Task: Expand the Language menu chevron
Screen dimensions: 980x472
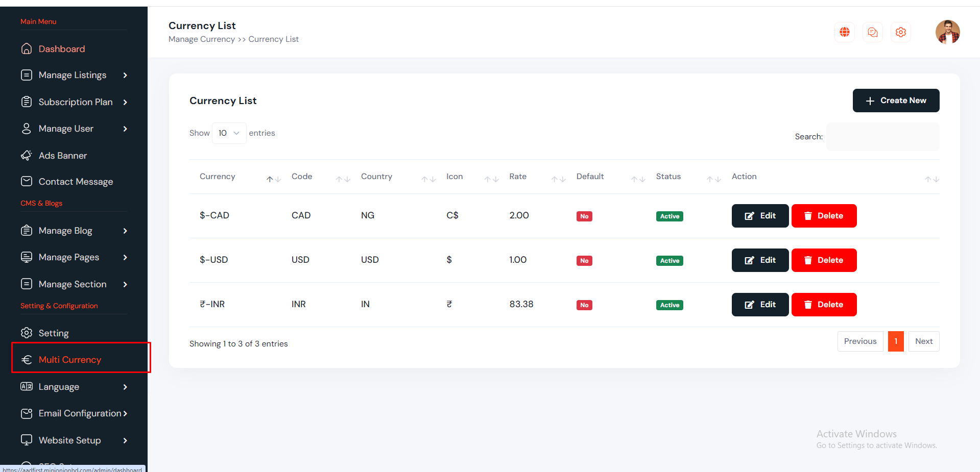Action: click(x=125, y=387)
